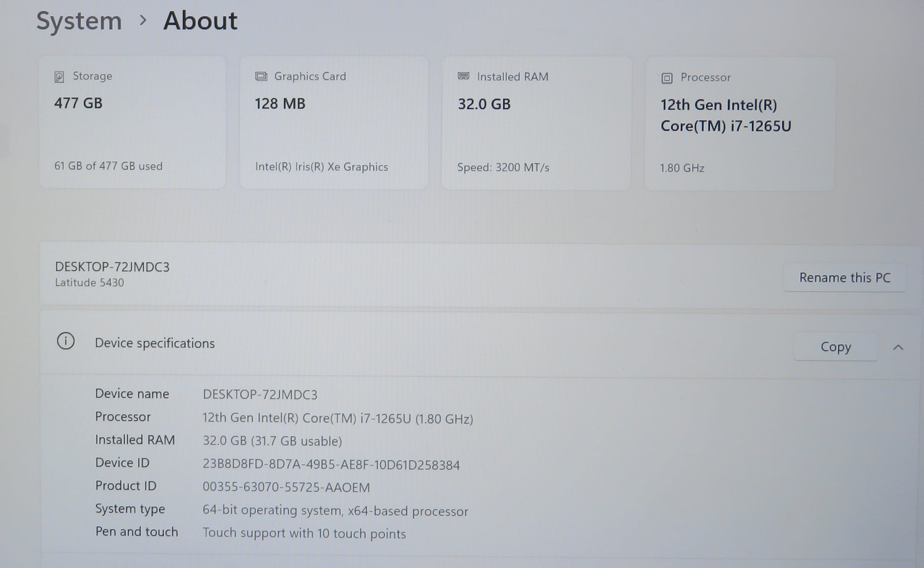Viewport: 924px width, 568px height.
Task: Open the Storage 477 GB card
Action: [132, 122]
